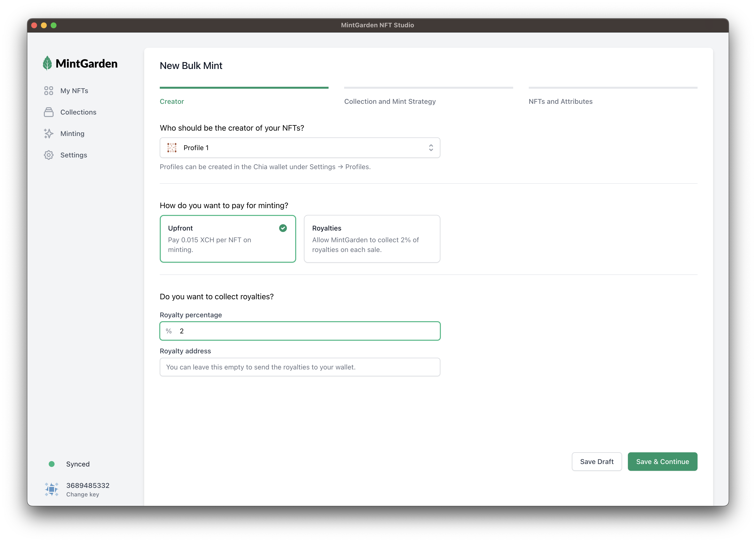Select the Royalties payment option

pos(372,239)
